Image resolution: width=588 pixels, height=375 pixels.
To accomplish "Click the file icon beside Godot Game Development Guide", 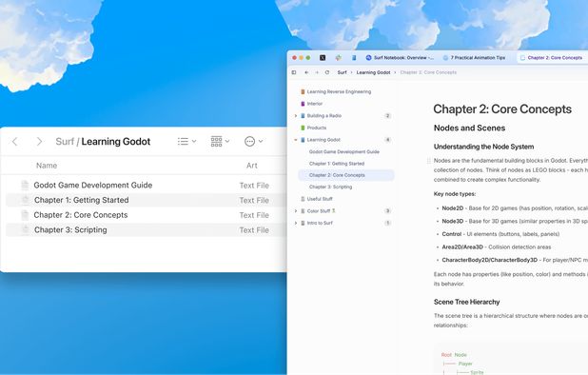I will (25, 185).
